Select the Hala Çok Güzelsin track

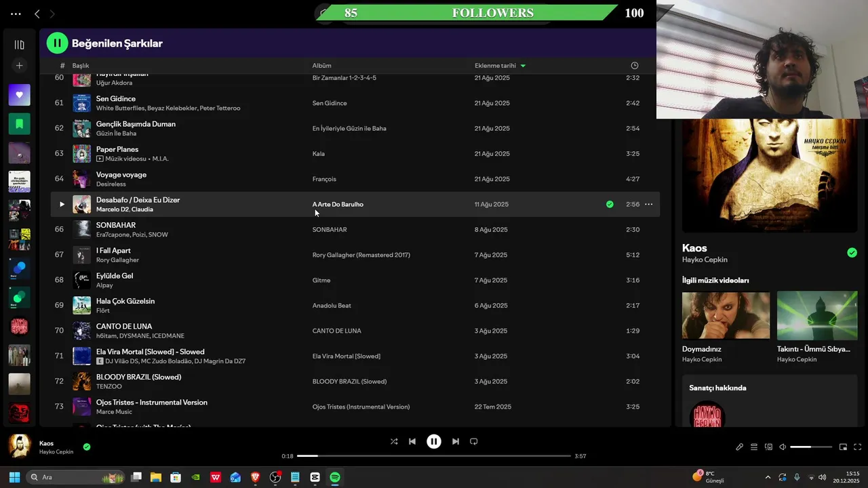[x=125, y=301]
